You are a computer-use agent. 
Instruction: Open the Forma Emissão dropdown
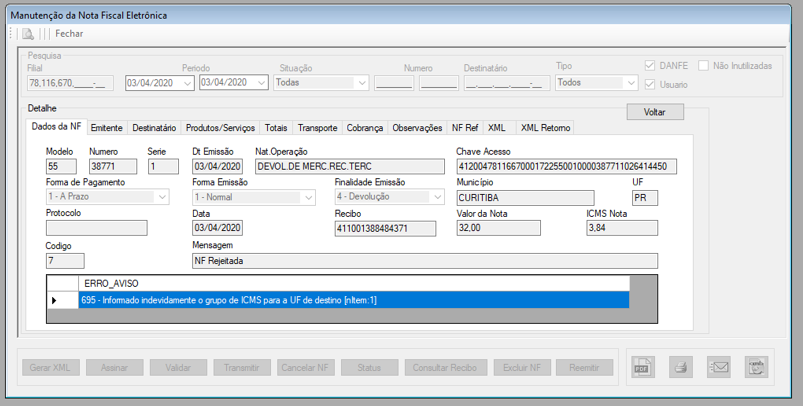click(x=309, y=197)
